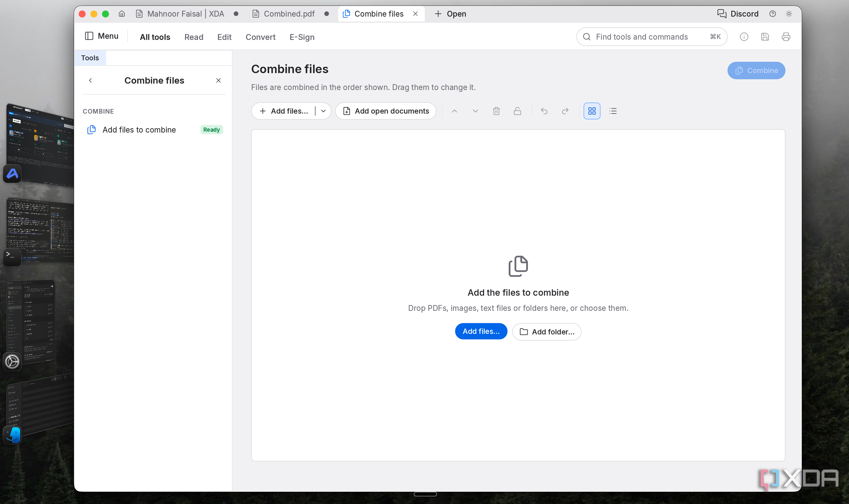Click the undo arrow icon
The width and height of the screenshot is (849, 504).
pos(544,111)
